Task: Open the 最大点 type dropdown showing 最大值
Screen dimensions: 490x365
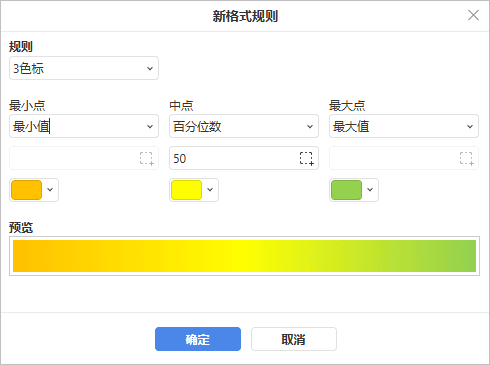Action: click(404, 126)
